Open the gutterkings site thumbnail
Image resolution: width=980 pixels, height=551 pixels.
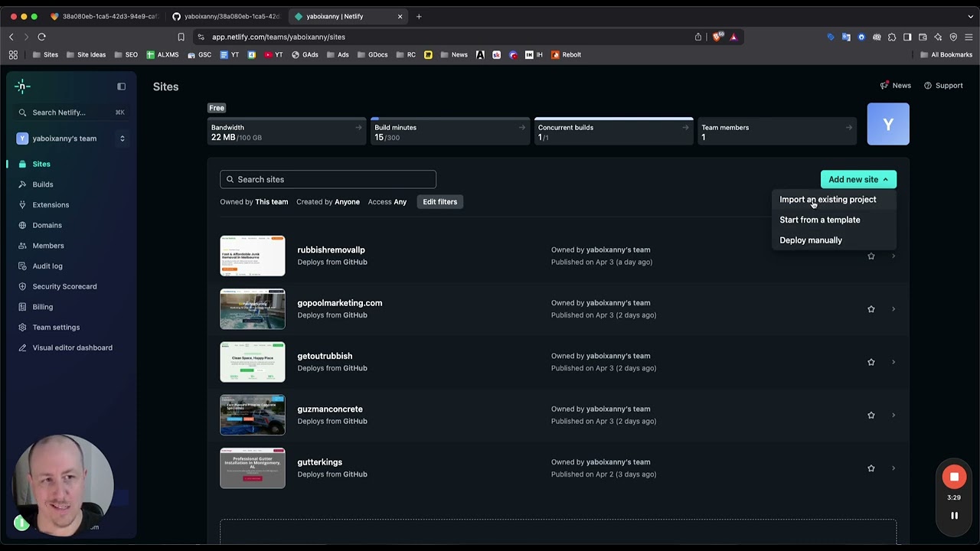pos(253,468)
